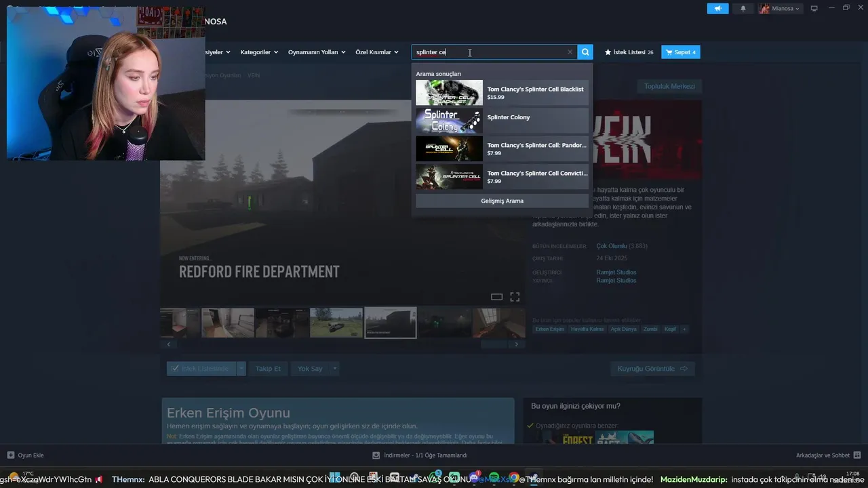The image size is (868, 488).
Task: Select the highlighted fire department thumbnail
Action: tap(390, 323)
